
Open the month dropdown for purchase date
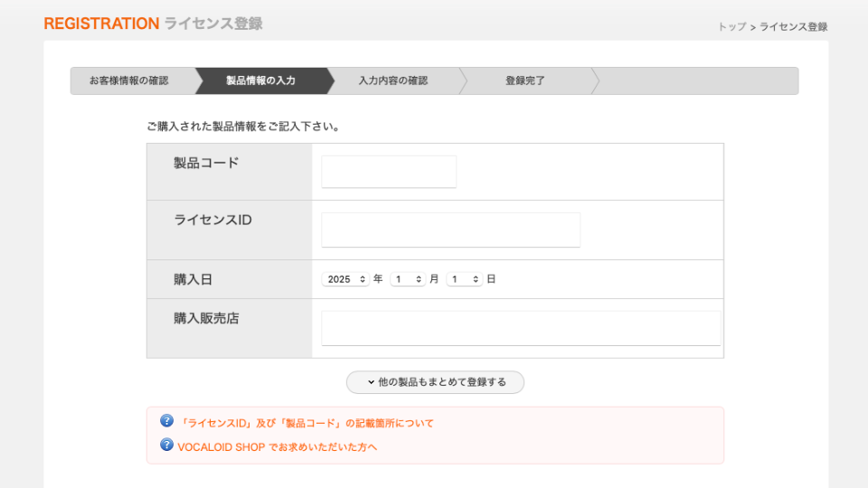tap(408, 279)
